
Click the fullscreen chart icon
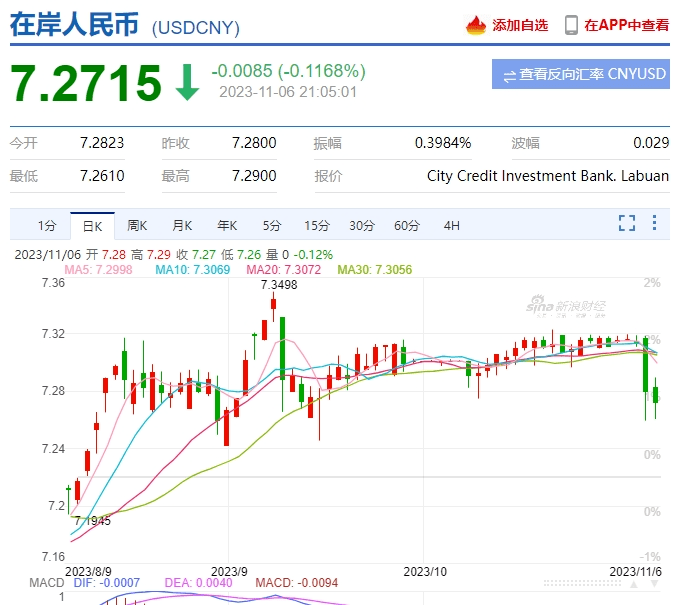(627, 223)
